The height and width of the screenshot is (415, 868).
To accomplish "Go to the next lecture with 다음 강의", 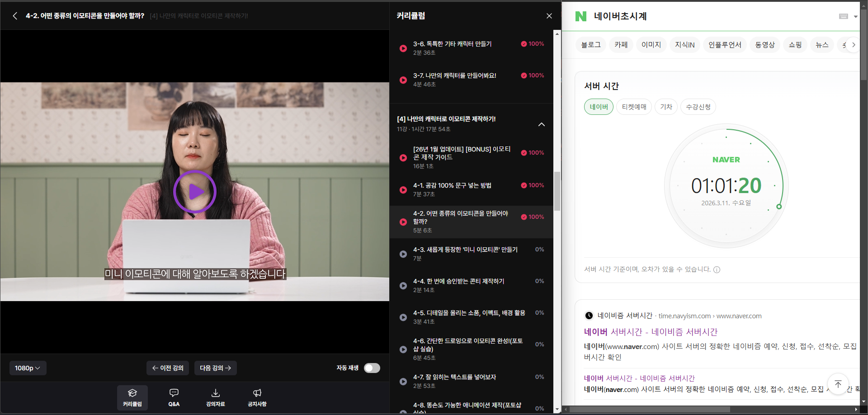I will click(x=216, y=368).
